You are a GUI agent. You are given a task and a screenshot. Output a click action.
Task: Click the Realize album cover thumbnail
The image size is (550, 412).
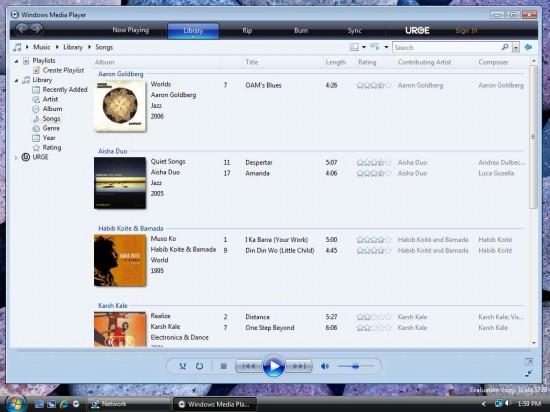point(120,329)
